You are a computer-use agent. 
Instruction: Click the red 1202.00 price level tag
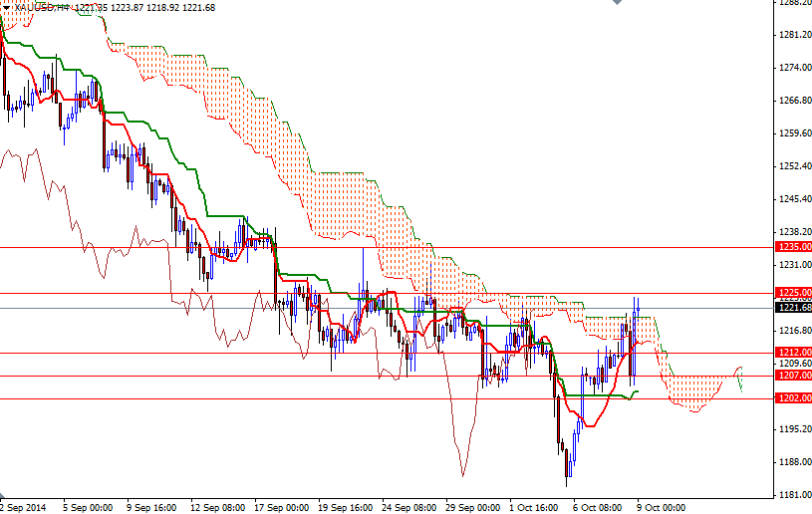click(x=793, y=398)
